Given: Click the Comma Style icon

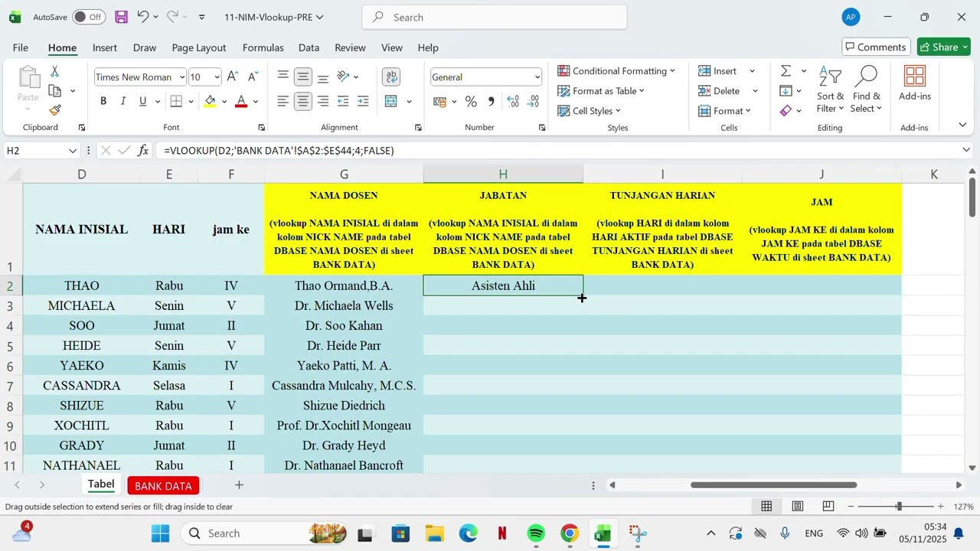Looking at the screenshot, I should click(x=491, y=101).
